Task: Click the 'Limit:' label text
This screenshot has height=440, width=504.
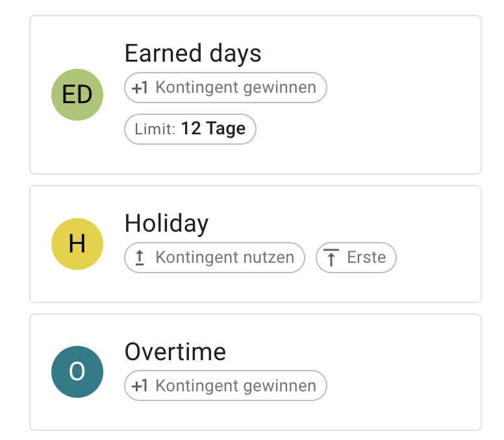Action: coord(155,129)
